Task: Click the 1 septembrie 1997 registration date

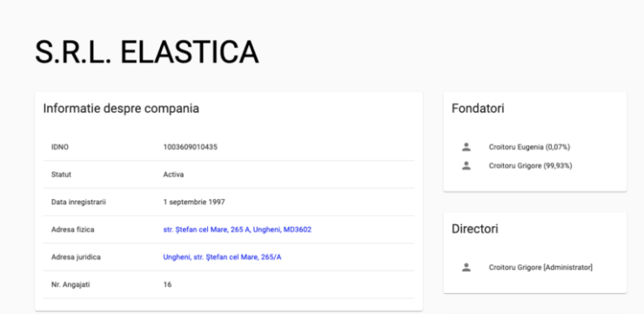Action: point(194,203)
